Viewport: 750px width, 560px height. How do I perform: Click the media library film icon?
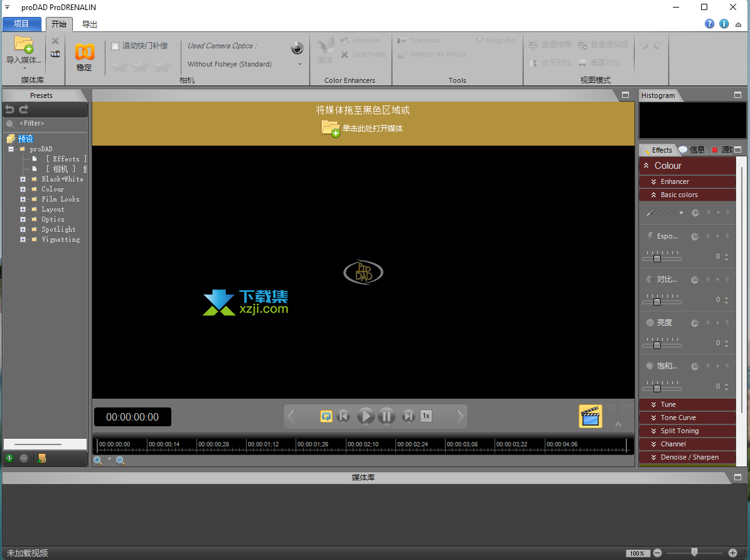pos(55,54)
